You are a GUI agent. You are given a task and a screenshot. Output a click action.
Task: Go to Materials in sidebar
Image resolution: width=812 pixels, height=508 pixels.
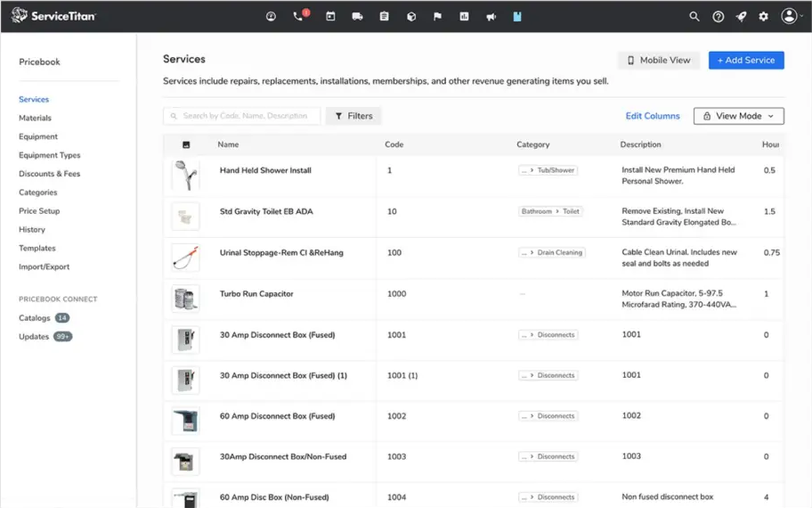pos(36,118)
